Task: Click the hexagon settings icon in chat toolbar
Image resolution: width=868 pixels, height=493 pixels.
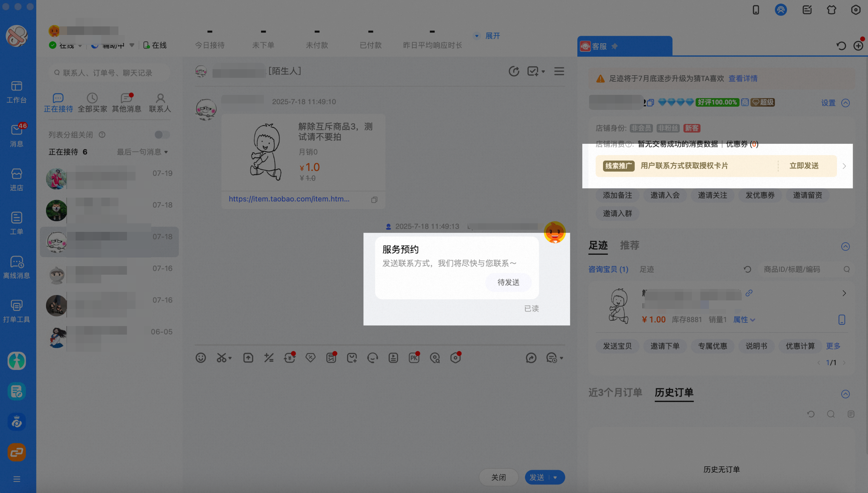Action: (x=455, y=358)
